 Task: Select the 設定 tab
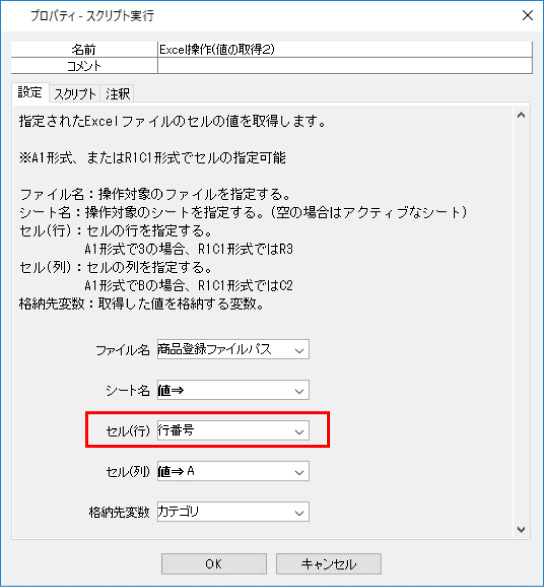(30, 92)
